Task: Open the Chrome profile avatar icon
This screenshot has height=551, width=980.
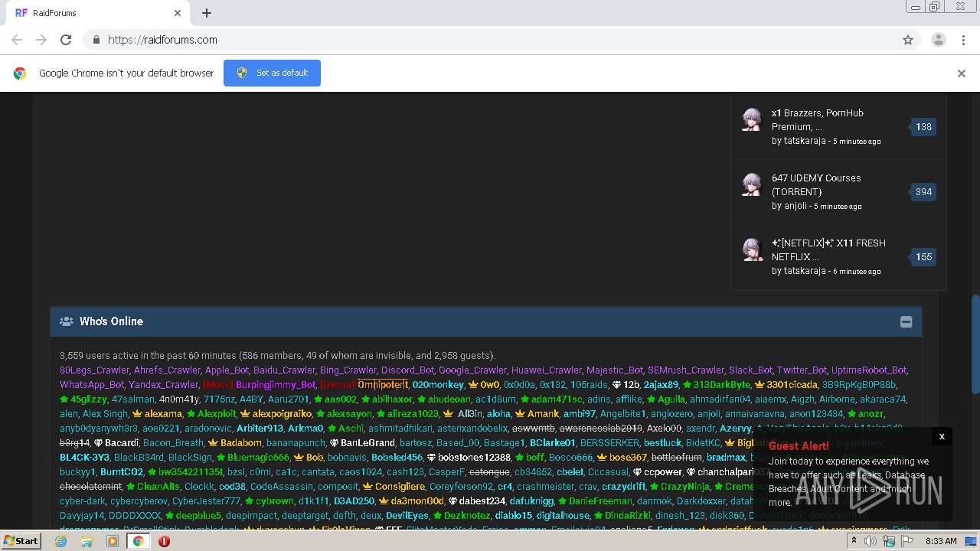Action: pyautogui.click(x=938, y=40)
